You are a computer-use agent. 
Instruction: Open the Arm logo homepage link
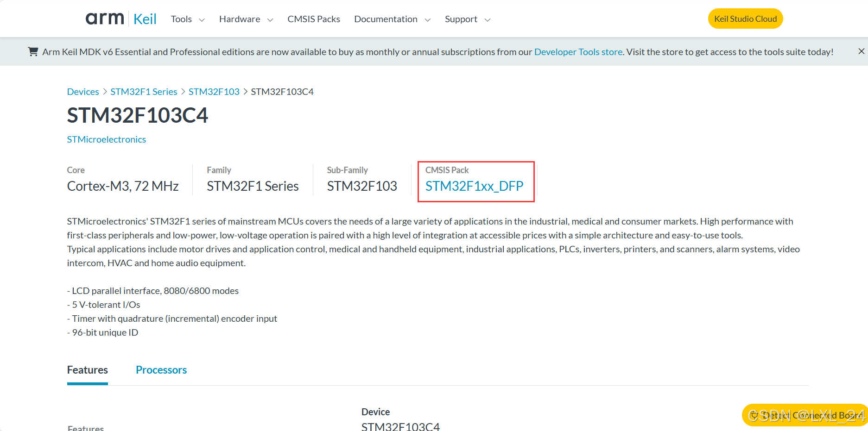click(105, 19)
